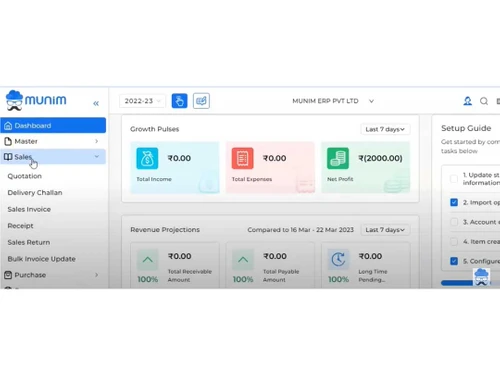Click the Total Income card amount

point(179,158)
